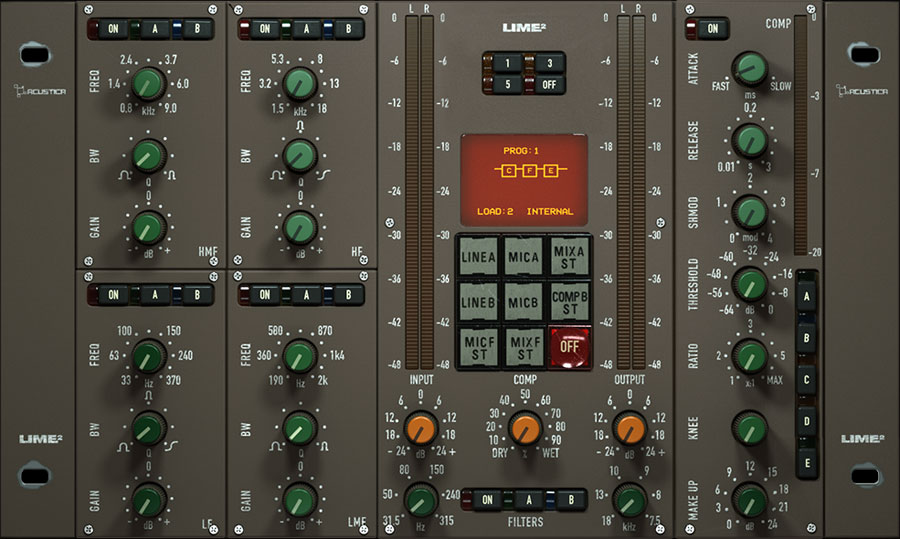Select the MIC A preamp
900x539 pixels.
pos(523,257)
